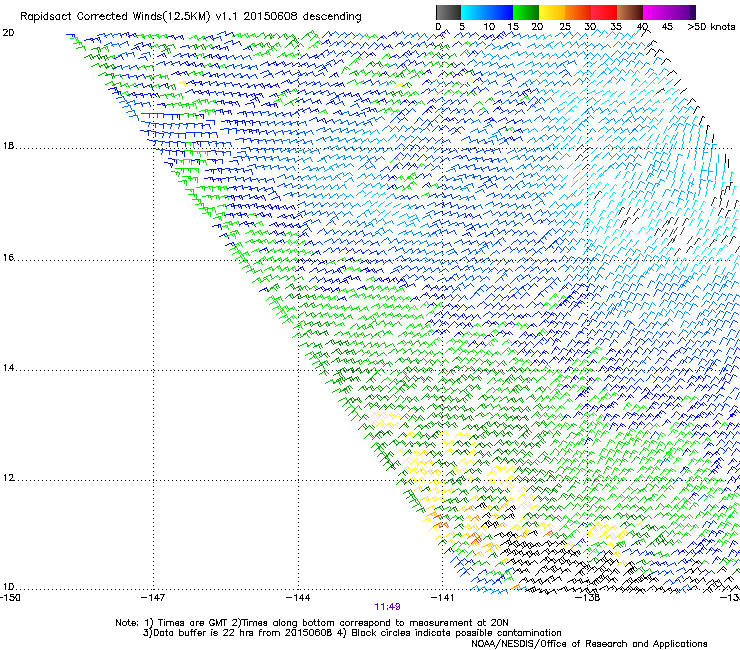Click the longitude axis label "-147"
This screenshot has width=740, height=650.
(x=153, y=598)
